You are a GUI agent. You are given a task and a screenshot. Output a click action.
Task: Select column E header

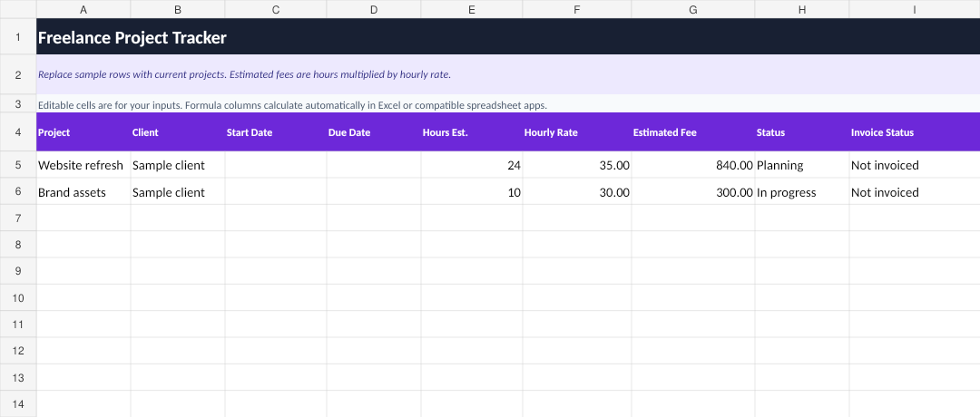(472, 9)
